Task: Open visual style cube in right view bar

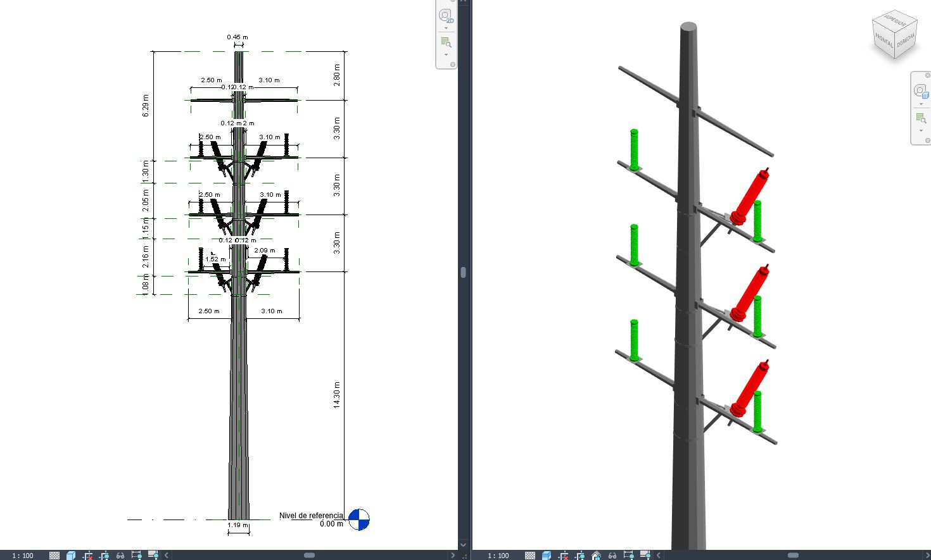Action: click(547, 556)
